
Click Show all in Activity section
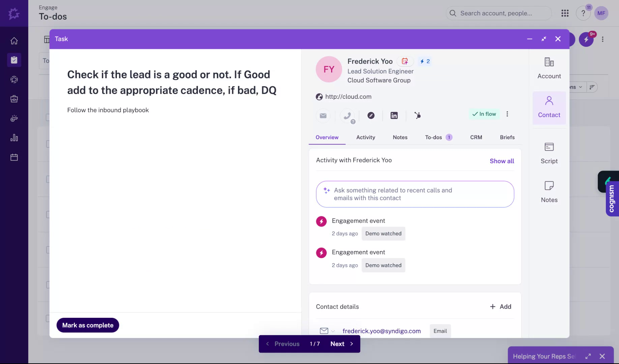click(502, 161)
